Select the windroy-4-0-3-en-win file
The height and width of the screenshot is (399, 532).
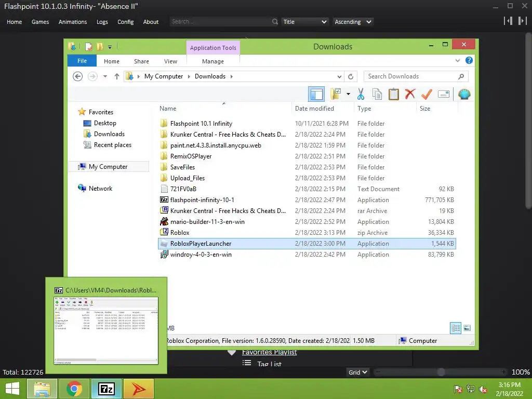pyautogui.click(x=201, y=254)
